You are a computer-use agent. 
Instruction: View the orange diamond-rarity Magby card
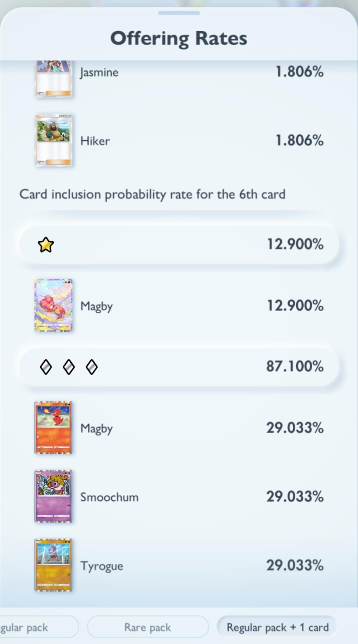[x=53, y=428]
